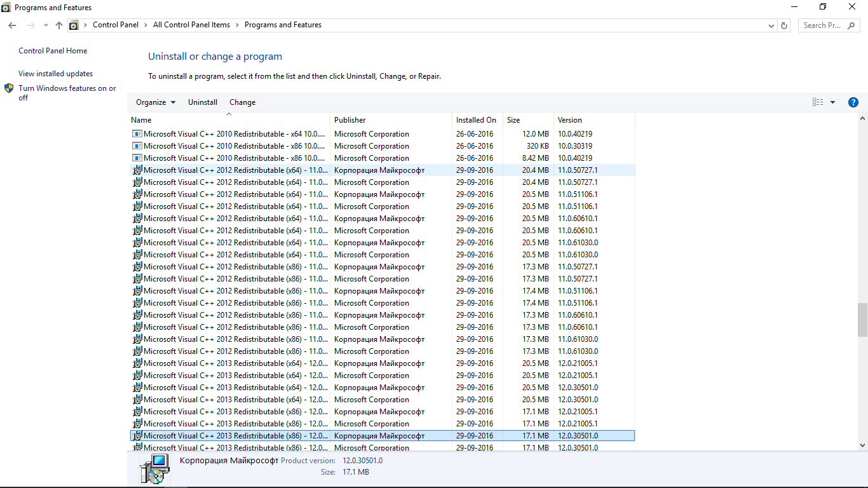868x488 pixels.
Task: Click the 12.0 MB size cell
Action: (x=536, y=134)
